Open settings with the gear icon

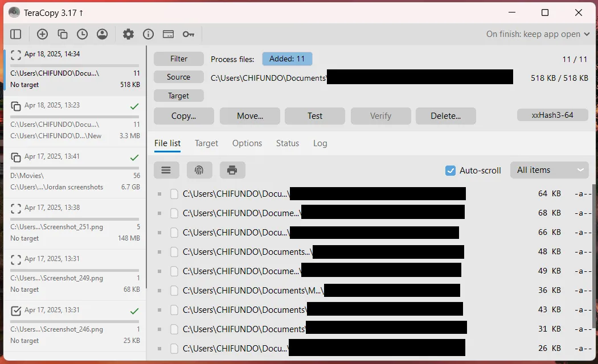pyautogui.click(x=128, y=34)
